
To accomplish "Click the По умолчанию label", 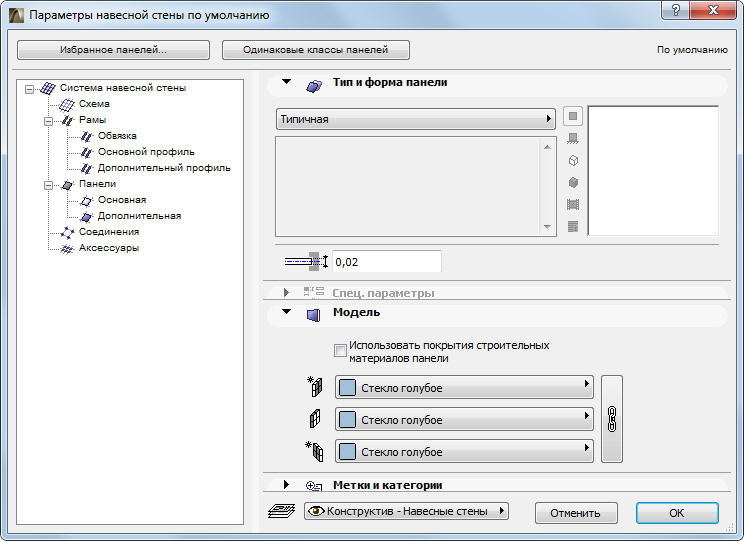I will 692,50.
